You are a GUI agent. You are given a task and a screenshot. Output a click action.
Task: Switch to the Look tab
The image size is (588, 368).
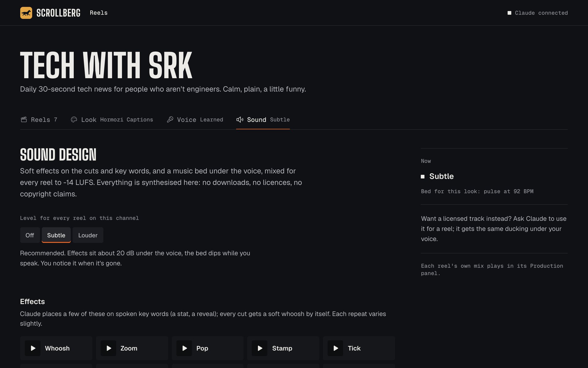pyautogui.click(x=112, y=120)
